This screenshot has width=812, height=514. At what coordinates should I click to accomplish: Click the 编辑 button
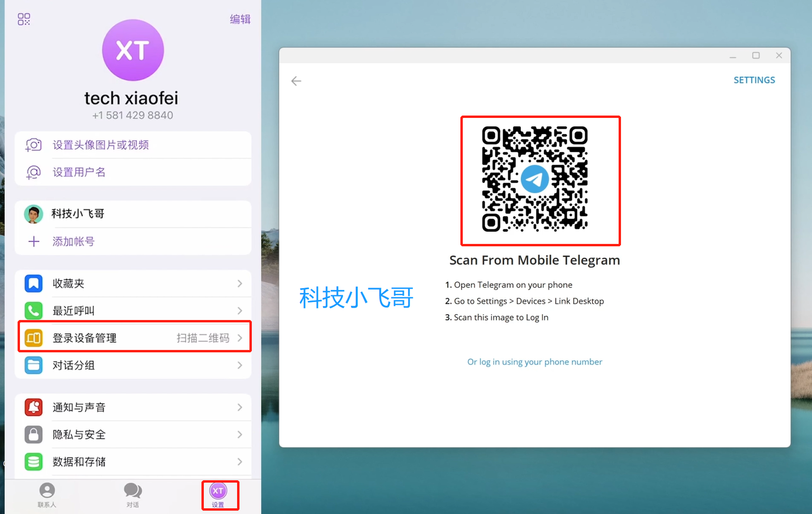click(240, 19)
